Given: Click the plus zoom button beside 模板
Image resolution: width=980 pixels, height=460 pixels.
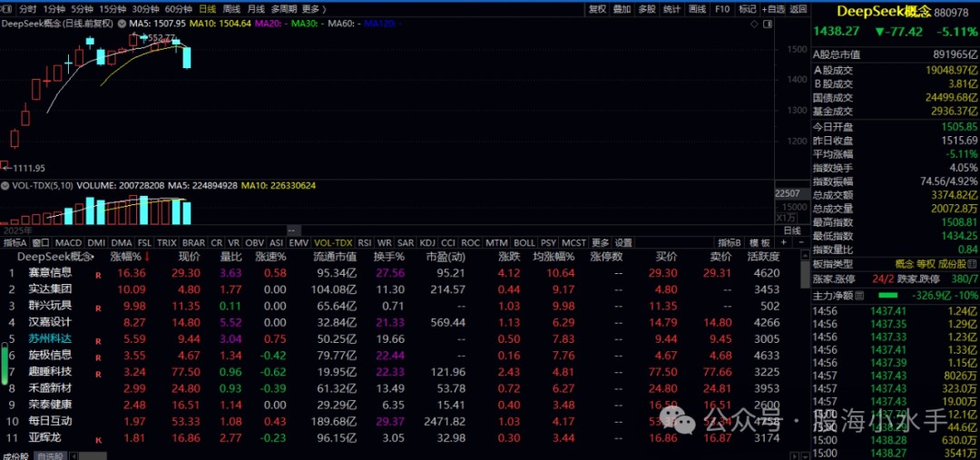Looking at the screenshot, I should pyautogui.click(x=783, y=242).
